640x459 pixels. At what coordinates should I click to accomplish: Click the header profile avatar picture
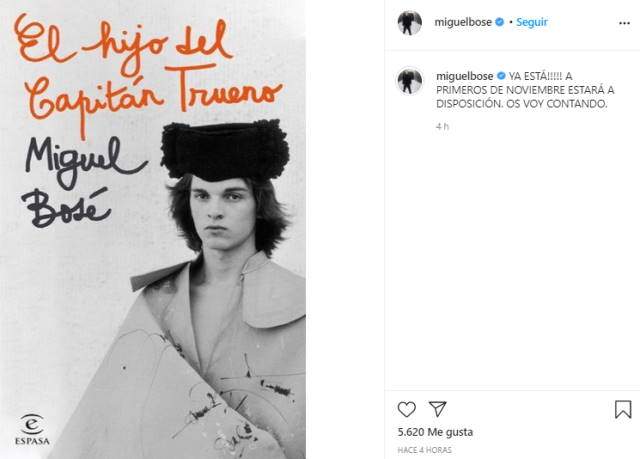(x=409, y=23)
